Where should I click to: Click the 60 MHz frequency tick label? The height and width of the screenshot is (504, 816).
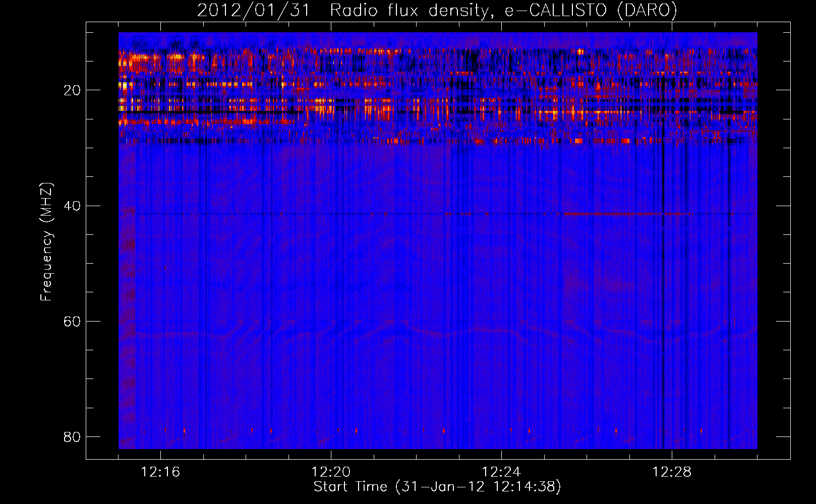pyautogui.click(x=72, y=321)
